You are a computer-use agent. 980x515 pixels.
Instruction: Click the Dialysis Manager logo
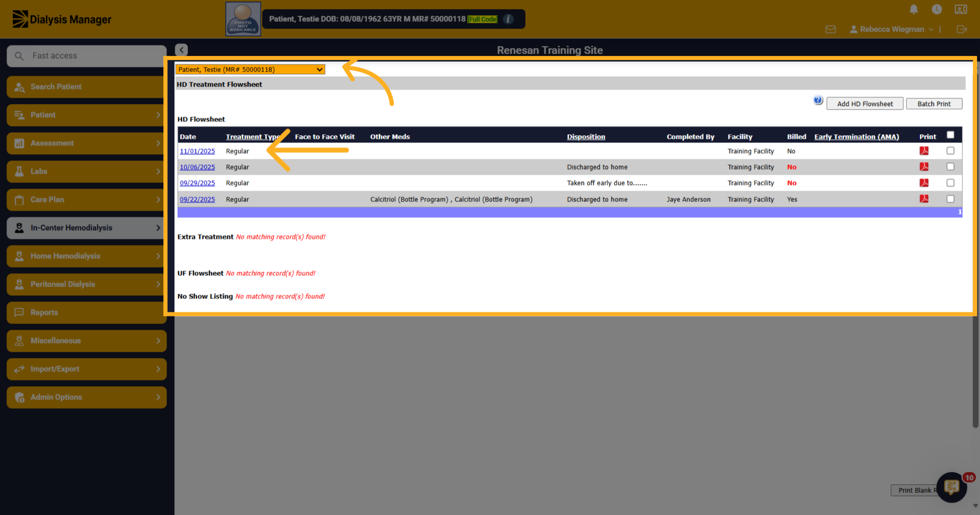(x=62, y=19)
